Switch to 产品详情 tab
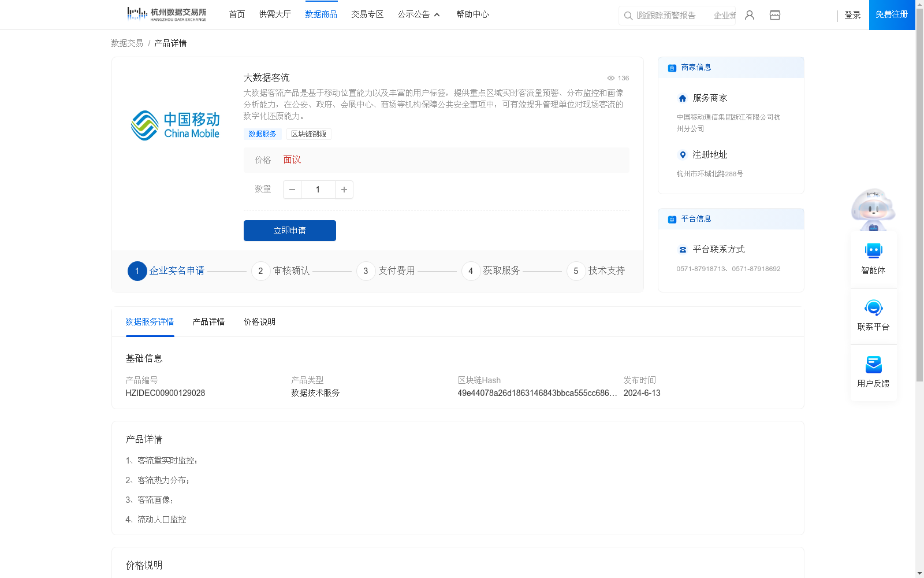 208,322
